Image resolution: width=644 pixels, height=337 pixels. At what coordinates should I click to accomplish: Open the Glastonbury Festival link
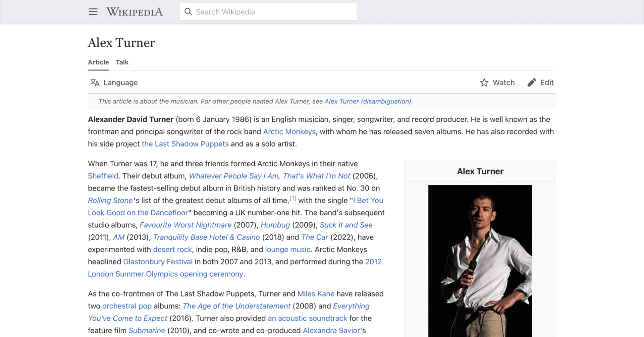(x=158, y=262)
